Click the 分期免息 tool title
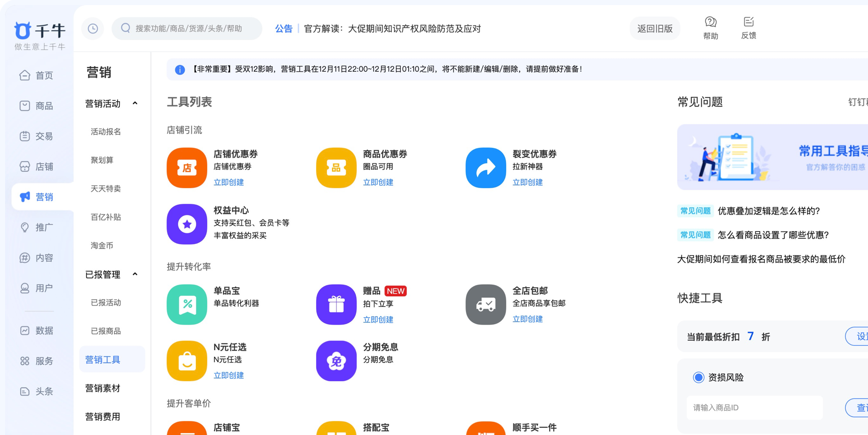This screenshot has height=435, width=868. coord(381,347)
